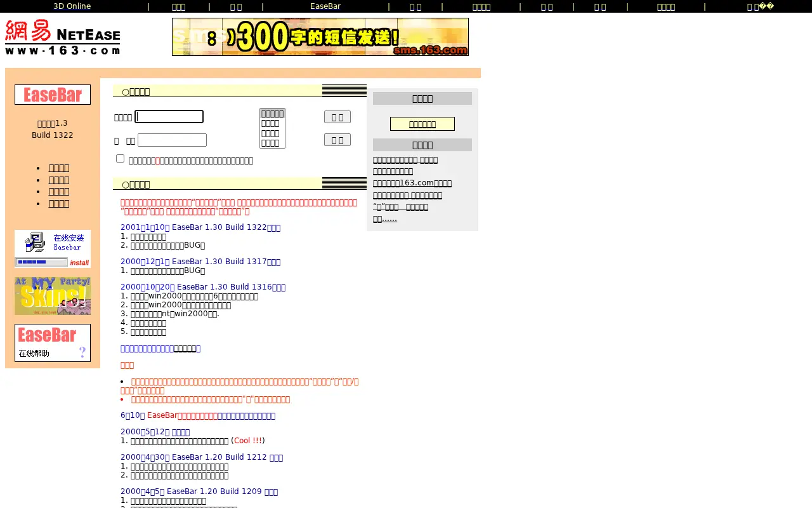Click the red 'Cool !!!' text

pos(248,441)
